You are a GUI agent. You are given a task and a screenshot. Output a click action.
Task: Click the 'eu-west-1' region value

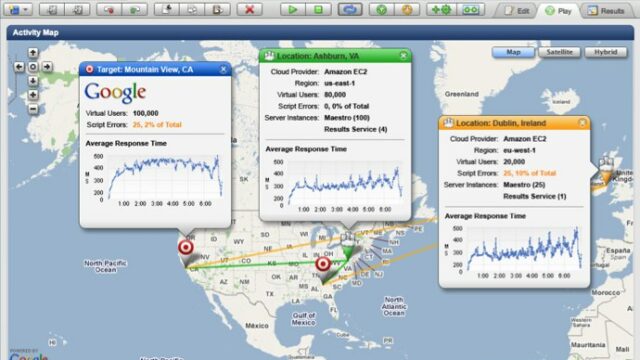pos(519,150)
